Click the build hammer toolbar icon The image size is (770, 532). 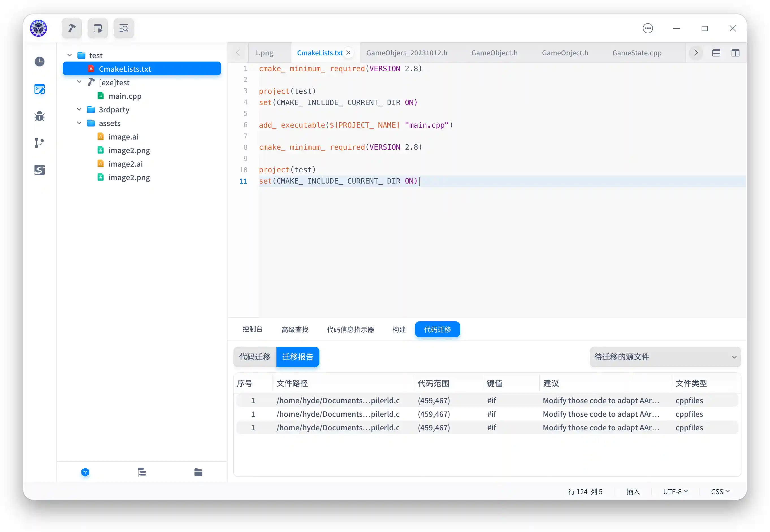tap(72, 28)
